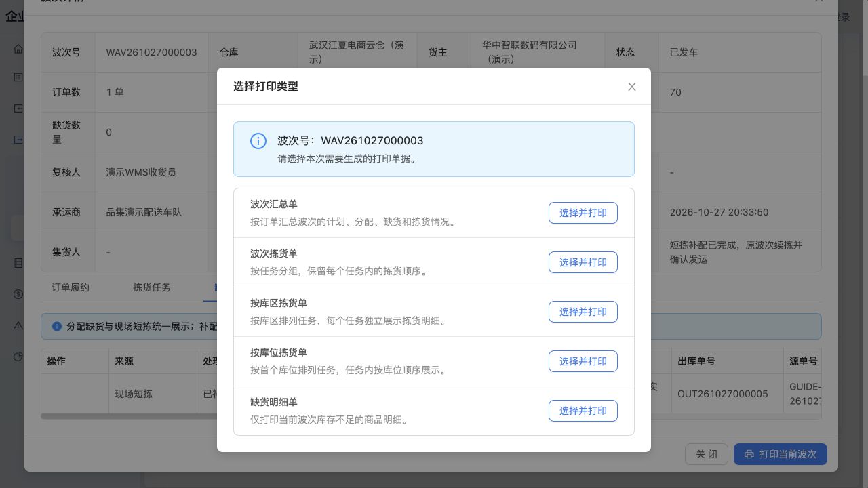The height and width of the screenshot is (488, 868).
Task: Click the 已发车 status value in the drawer
Action: [x=684, y=52]
